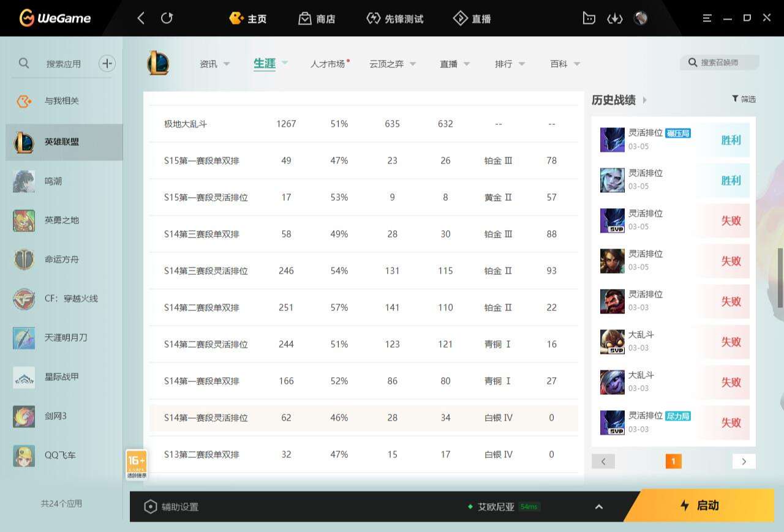Select the 极地大乱斗 row label

(x=186, y=124)
